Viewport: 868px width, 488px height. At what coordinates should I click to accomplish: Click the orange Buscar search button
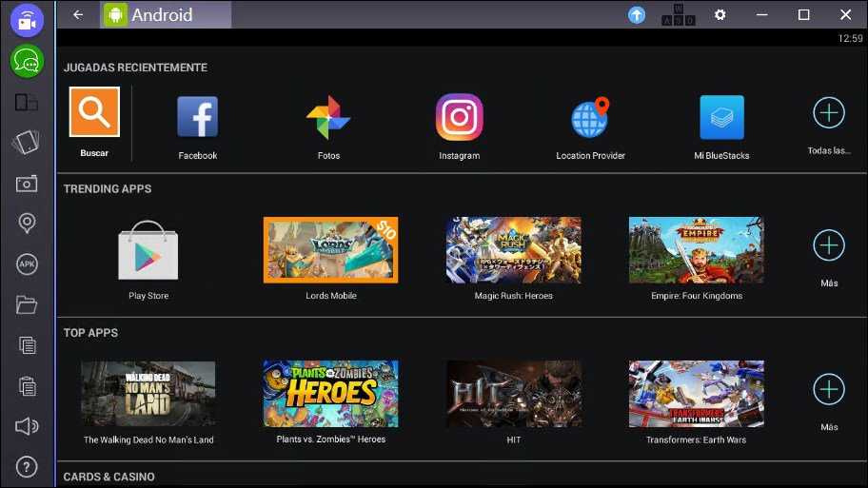tap(94, 111)
